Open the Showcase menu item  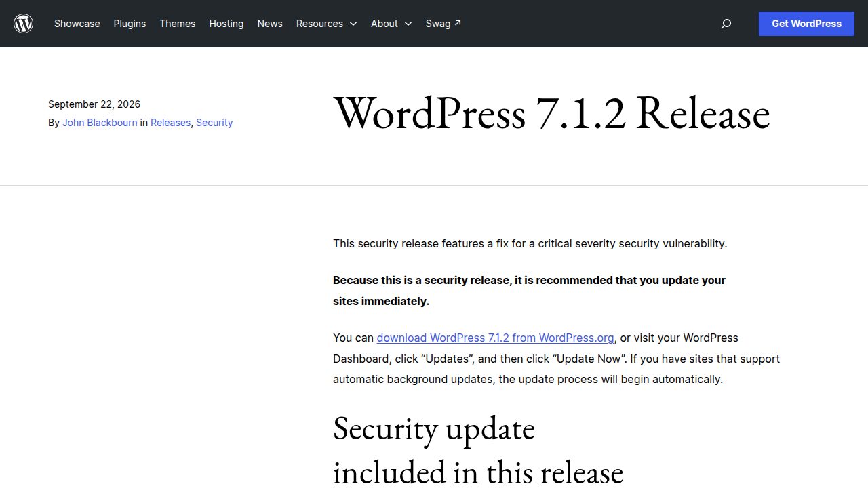[x=77, y=24]
